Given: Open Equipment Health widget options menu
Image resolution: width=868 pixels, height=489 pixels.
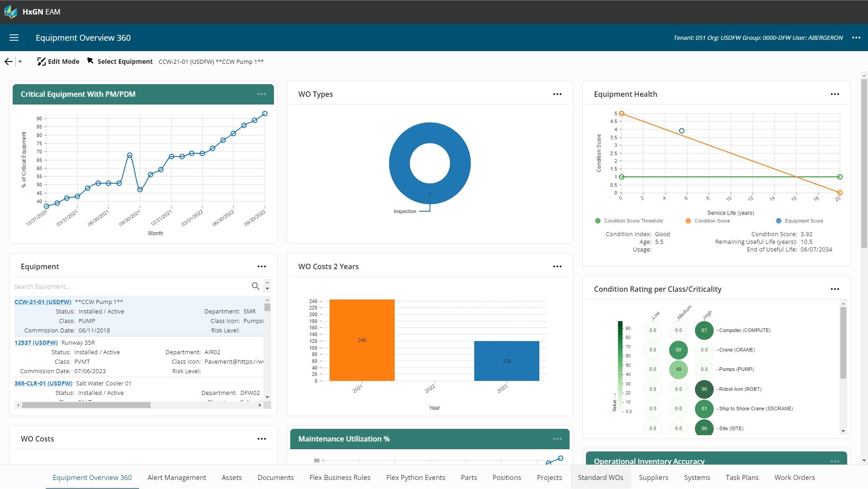Looking at the screenshot, I should pos(835,94).
